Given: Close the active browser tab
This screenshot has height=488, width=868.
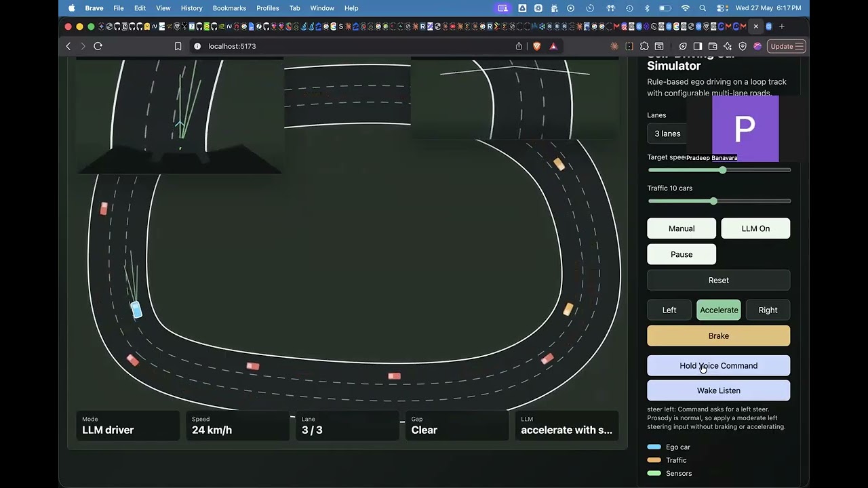Looking at the screenshot, I should [x=756, y=26].
